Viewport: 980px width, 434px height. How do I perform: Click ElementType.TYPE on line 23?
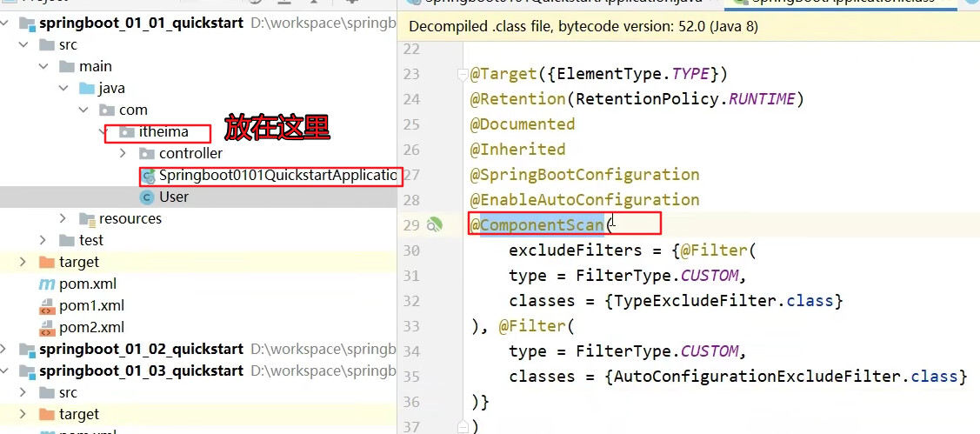(632, 75)
